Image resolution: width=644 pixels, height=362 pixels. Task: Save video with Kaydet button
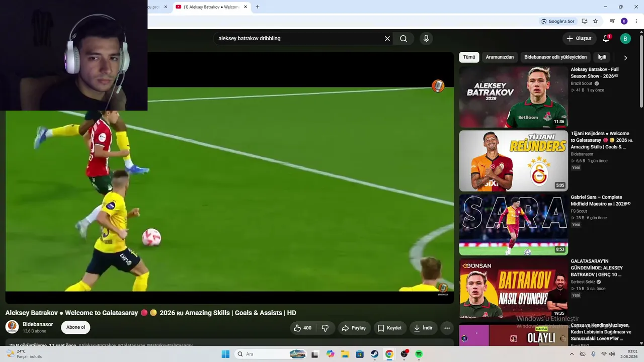390,328
